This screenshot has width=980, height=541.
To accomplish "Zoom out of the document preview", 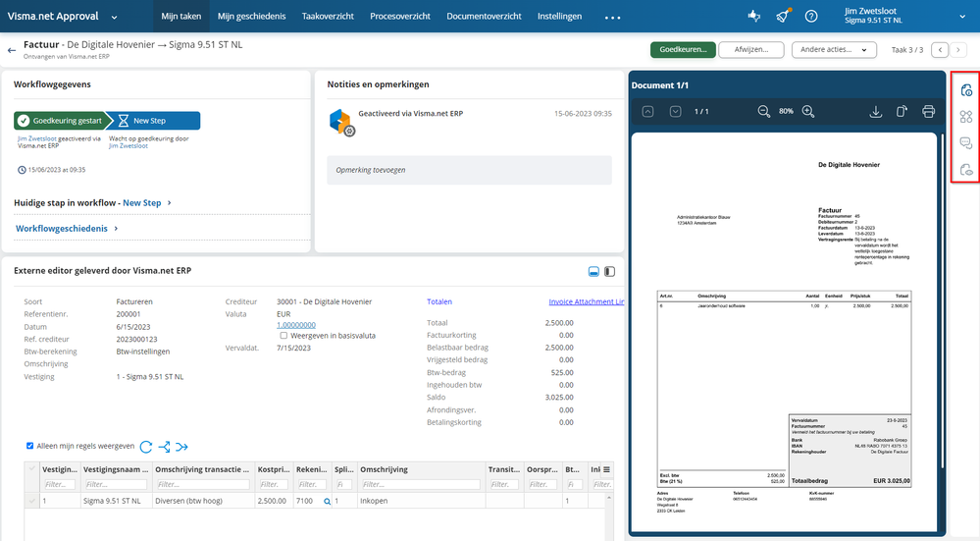I will tap(764, 112).
